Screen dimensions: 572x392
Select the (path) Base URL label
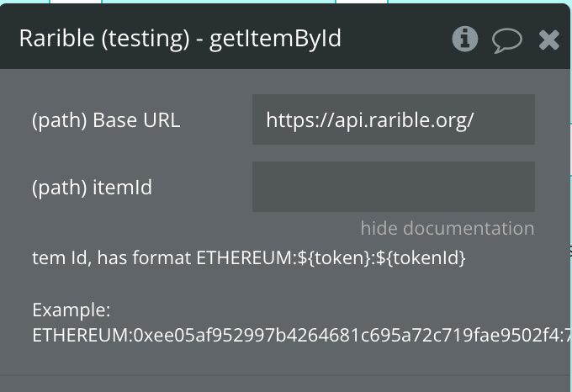106,120
